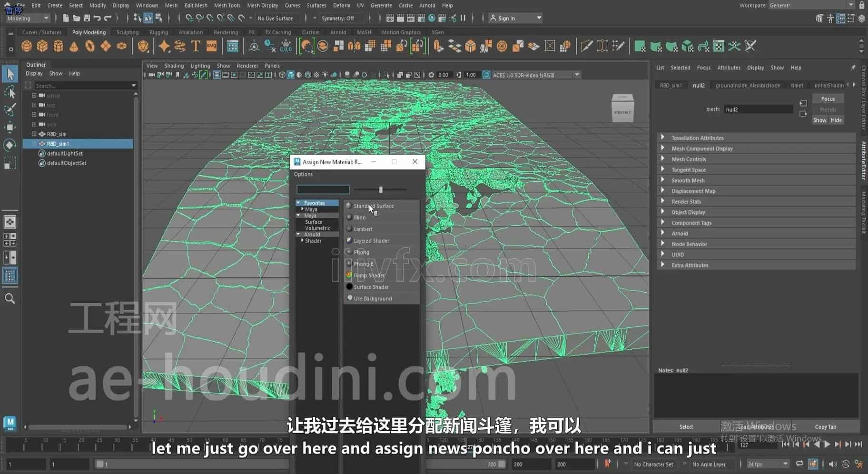The width and height of the screenshot is (868, 474).
Task: Click the Channel Box/Layer Editor side tab
Action: pos(864,98)
